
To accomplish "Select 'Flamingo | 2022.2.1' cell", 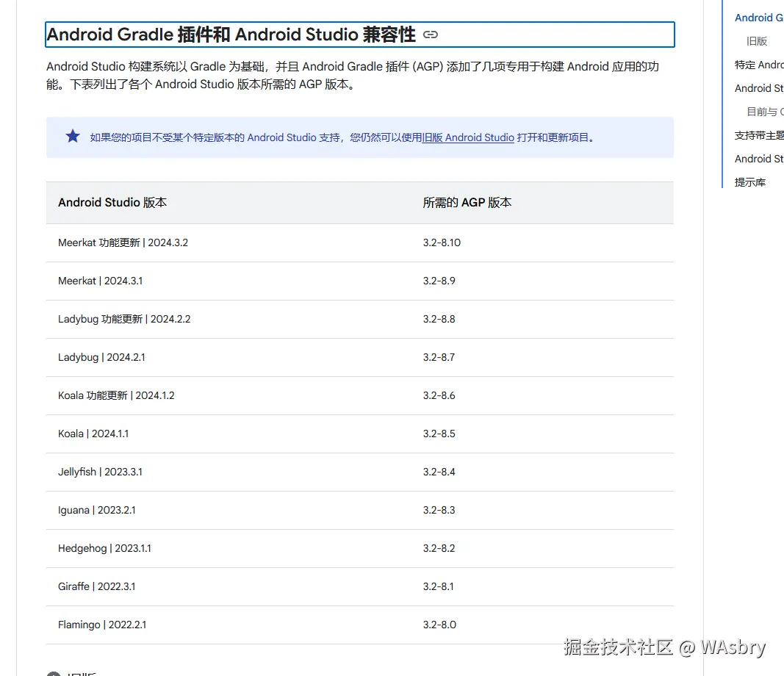I will (x=102, y=625).
